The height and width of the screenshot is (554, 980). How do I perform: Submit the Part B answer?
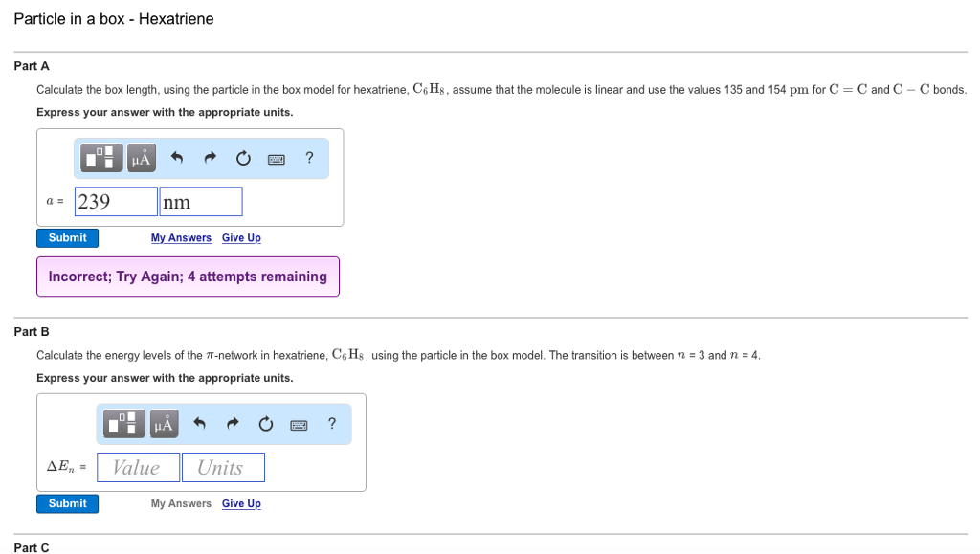pos(67,503)
